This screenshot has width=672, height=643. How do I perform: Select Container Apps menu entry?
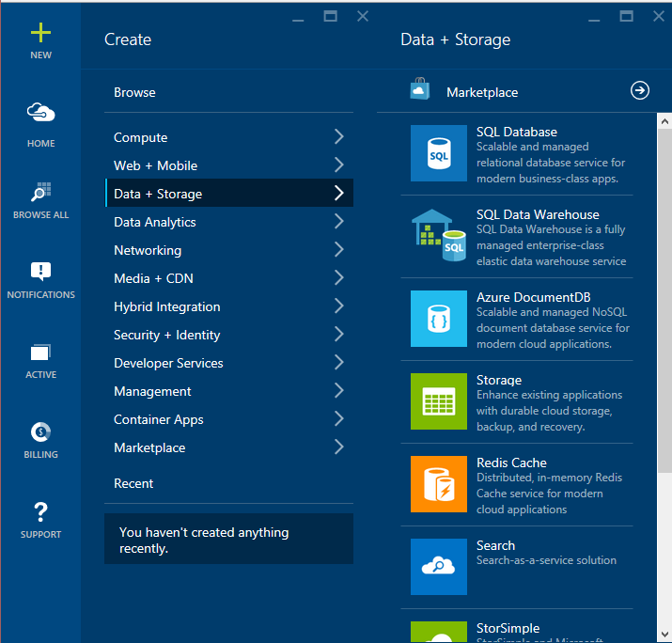229,419
